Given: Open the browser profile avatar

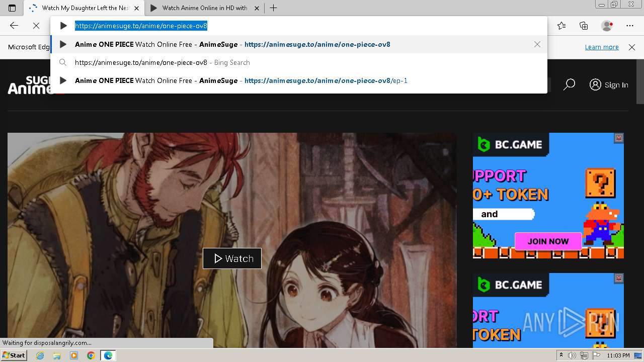Looking at the screenshot, I should [x=607, y=26].
